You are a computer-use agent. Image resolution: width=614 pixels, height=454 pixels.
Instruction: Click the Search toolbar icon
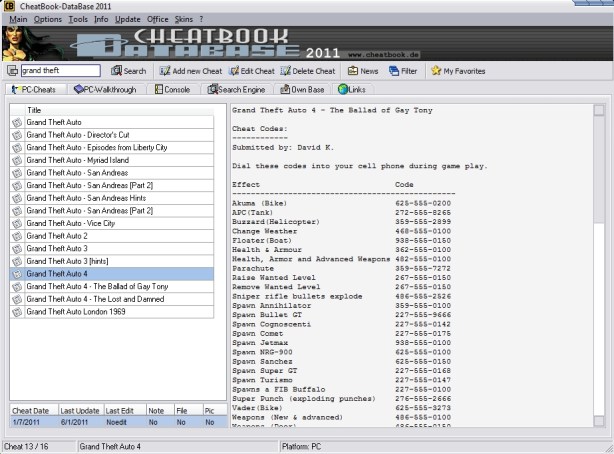pyautogui.click(x=116, y=71)
